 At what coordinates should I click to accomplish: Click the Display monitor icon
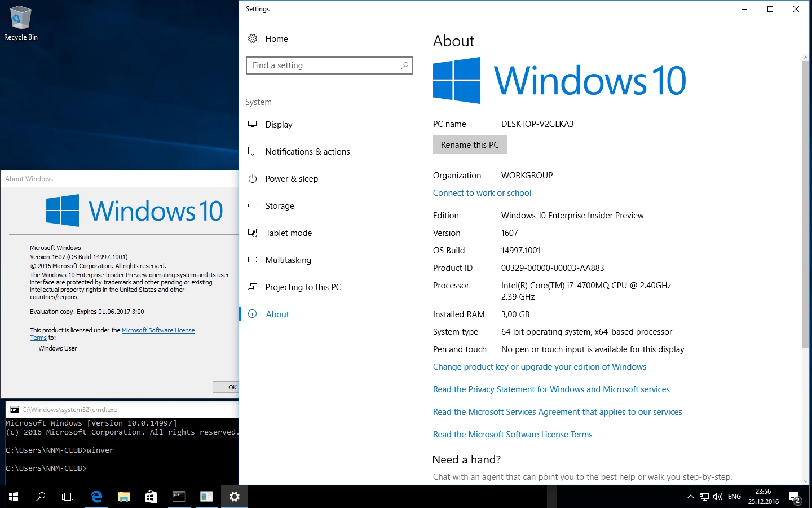(253, 124)
